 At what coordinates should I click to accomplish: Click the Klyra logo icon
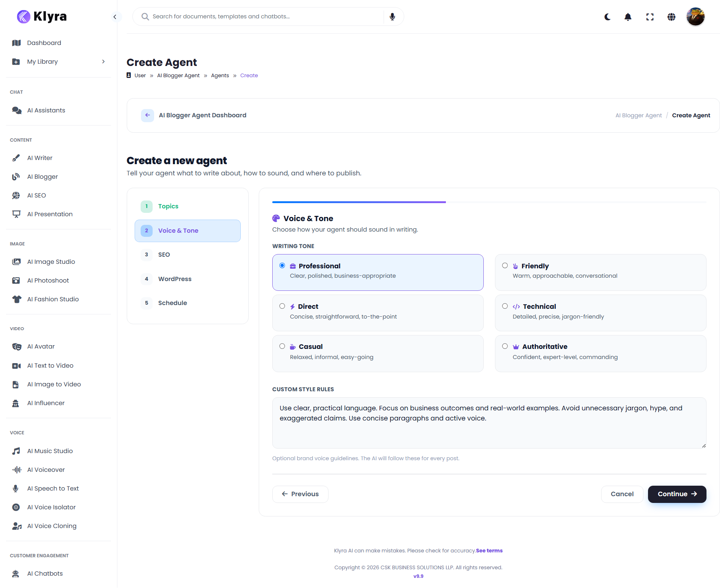tap(24, 16)
